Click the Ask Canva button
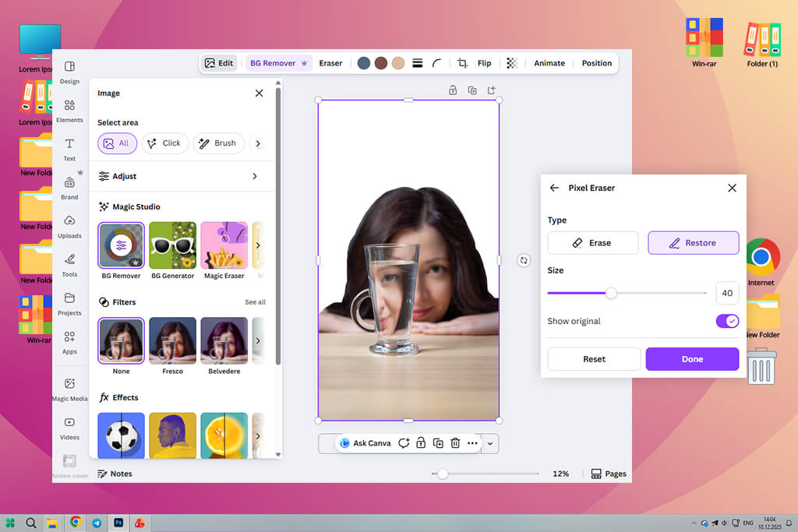Screen dimensions: 798x532 [x=365, y=443]
